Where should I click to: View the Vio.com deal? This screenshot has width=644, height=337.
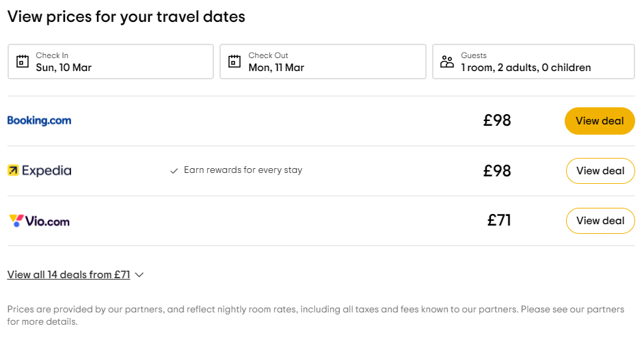coord(600,221)
